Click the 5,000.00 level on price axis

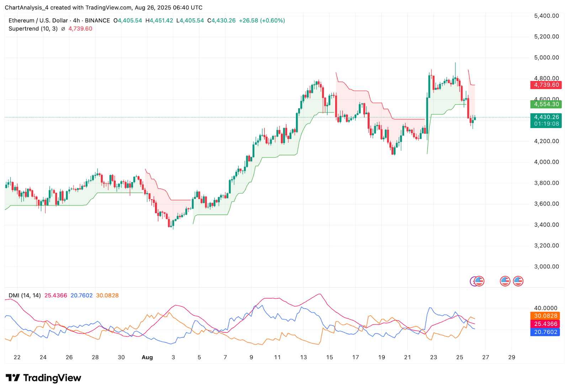(x=546, y=58)
